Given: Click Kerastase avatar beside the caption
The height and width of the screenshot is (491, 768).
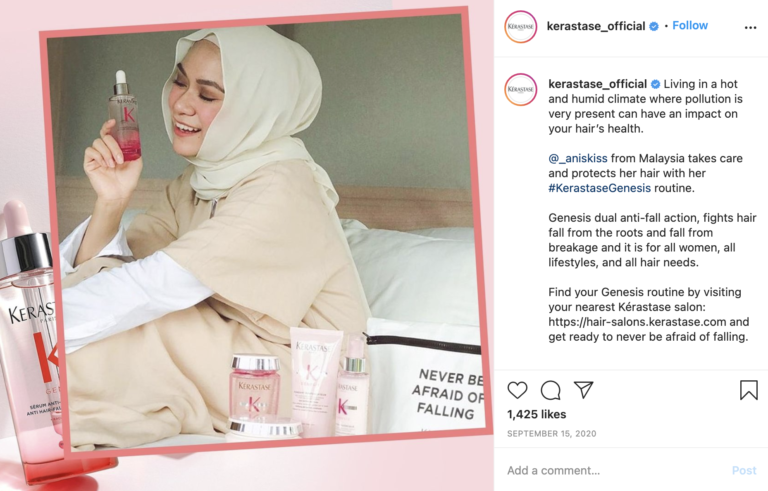Looking at the screenshot, I should [x=521, y=89].
